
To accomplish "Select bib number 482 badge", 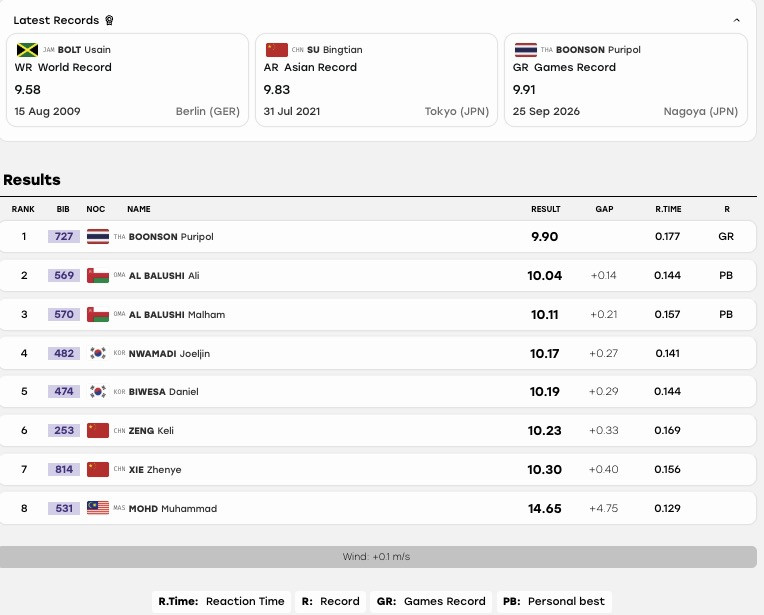I will [x=64, y=353].
